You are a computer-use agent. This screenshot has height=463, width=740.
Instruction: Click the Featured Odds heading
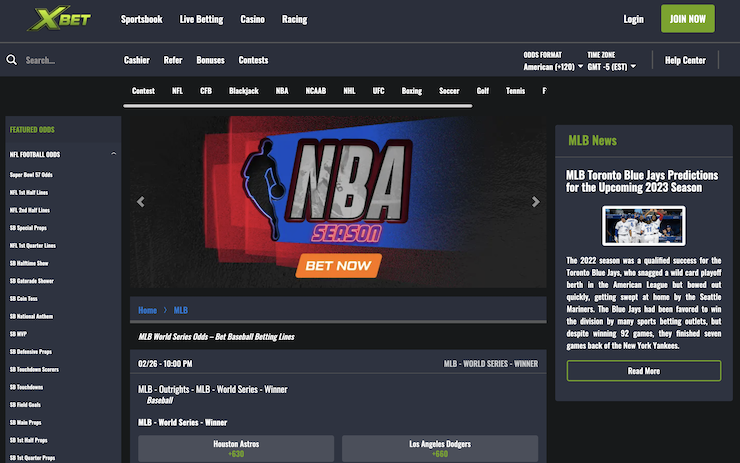32,130
